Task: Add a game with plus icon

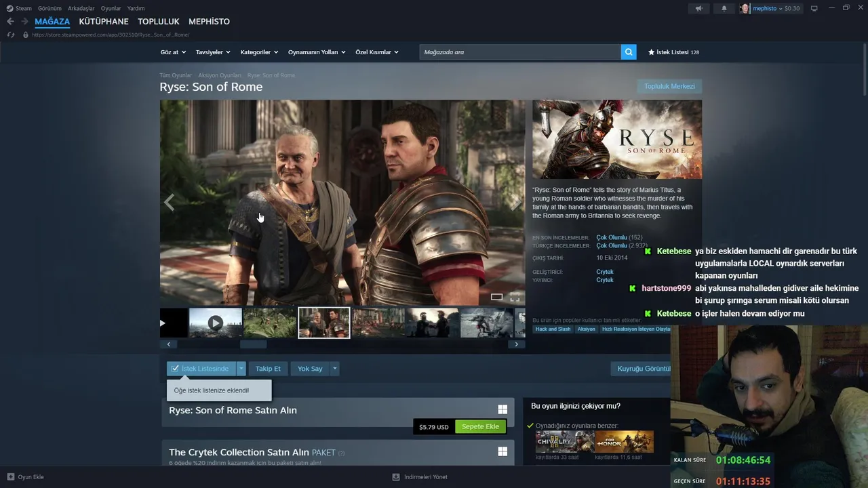Action: (11, 476)
